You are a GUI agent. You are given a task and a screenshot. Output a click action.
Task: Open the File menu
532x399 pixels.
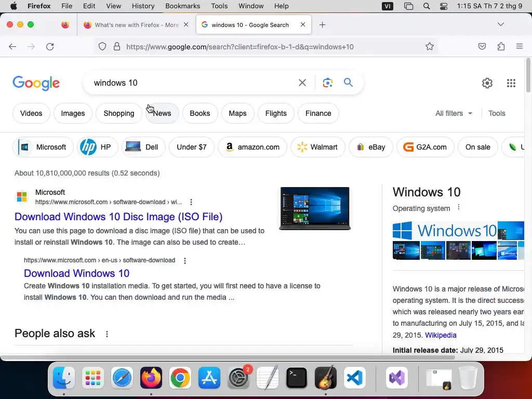coord(66,6)
